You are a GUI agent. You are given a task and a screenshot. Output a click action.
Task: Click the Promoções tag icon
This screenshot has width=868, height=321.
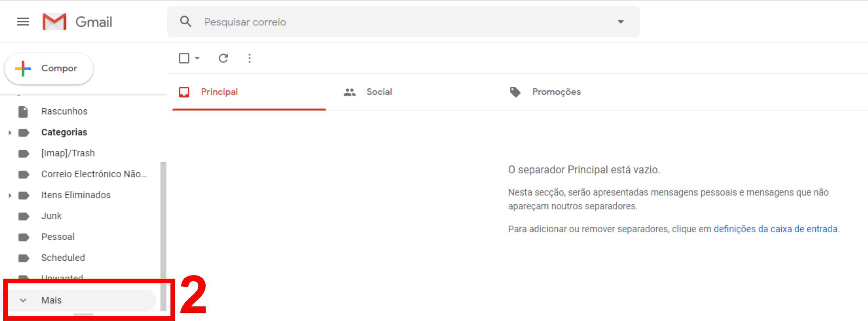[x=515, y=92]
